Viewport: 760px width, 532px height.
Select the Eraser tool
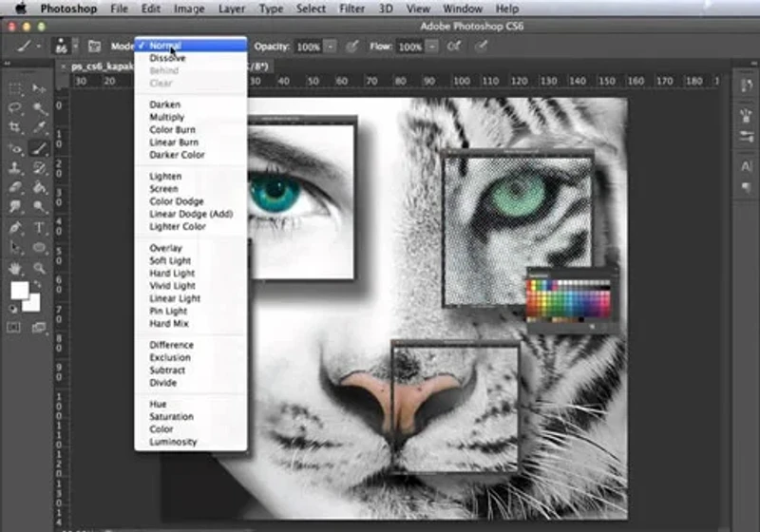click(15, 186)
